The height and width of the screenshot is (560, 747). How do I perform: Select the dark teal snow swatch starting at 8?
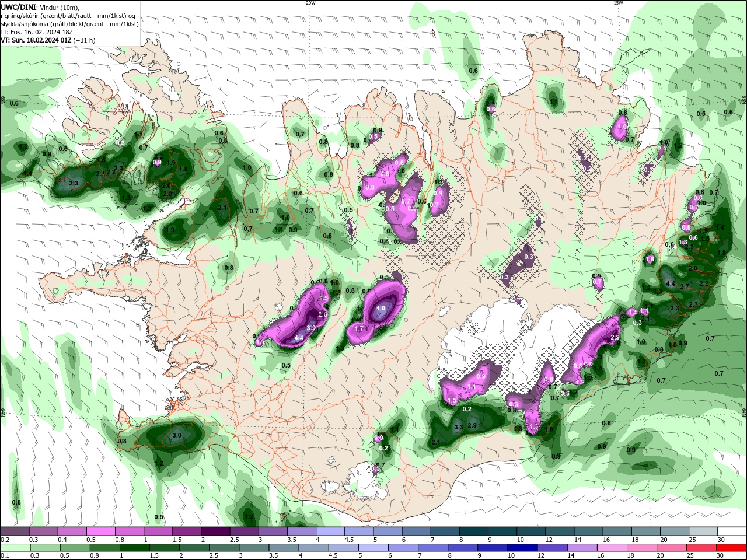click(x=473, y=531)
